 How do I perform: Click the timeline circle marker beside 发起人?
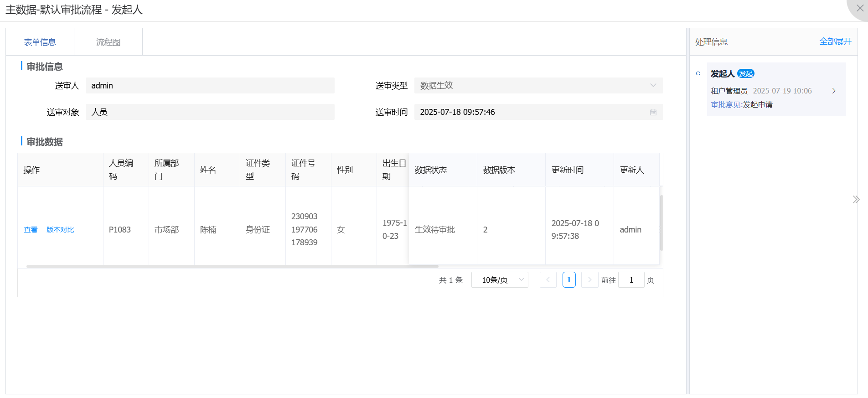[x=698, y=73]
